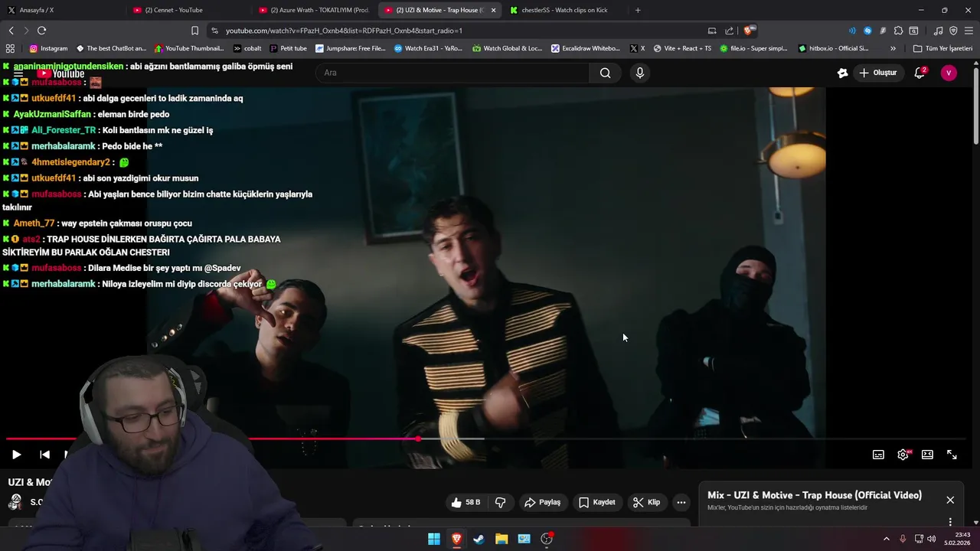Go to YouTube home via logo

coord(61,73)
